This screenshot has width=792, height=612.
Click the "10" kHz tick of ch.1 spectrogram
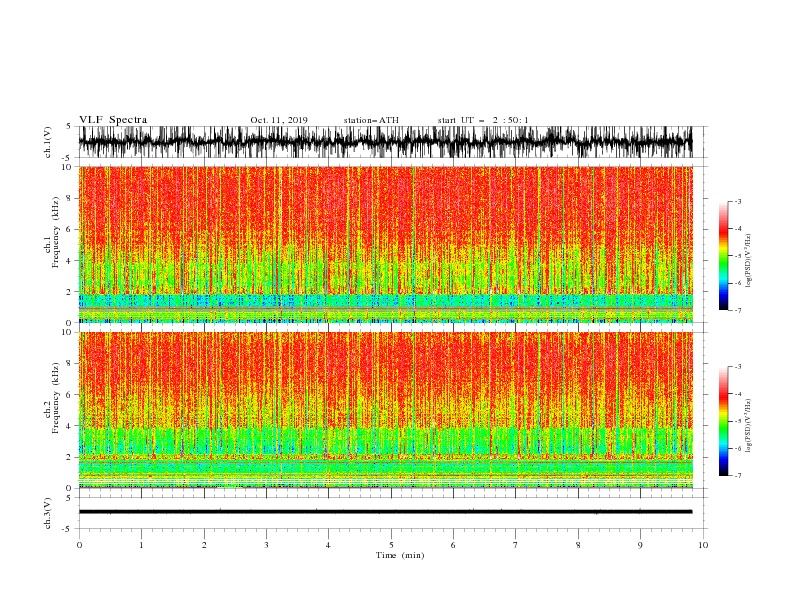click(x=68, y=167)
